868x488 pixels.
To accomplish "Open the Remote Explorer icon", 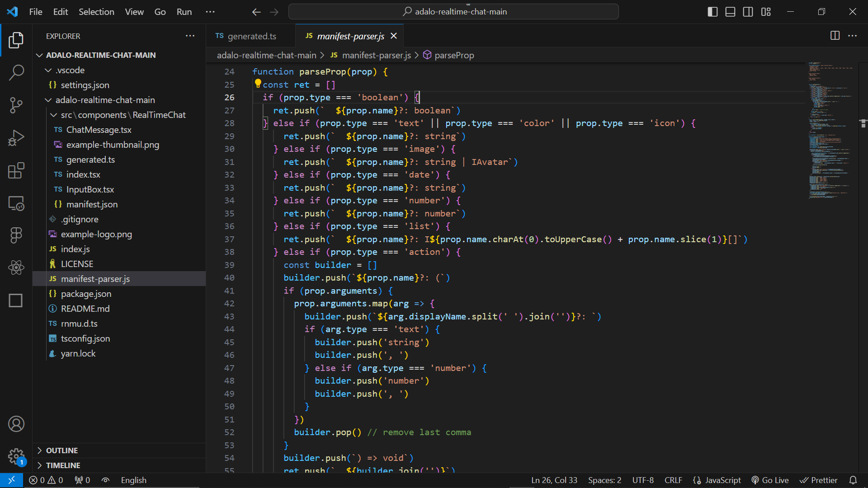I will (x=16, y=203).
